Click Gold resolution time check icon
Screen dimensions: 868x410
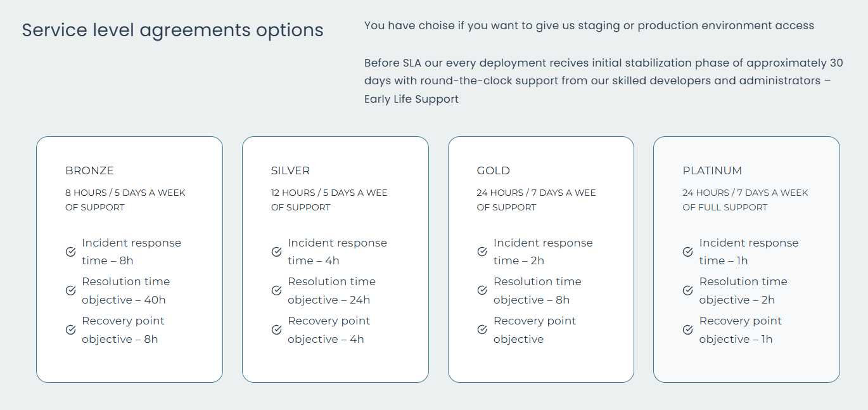[x=482, y=290]
